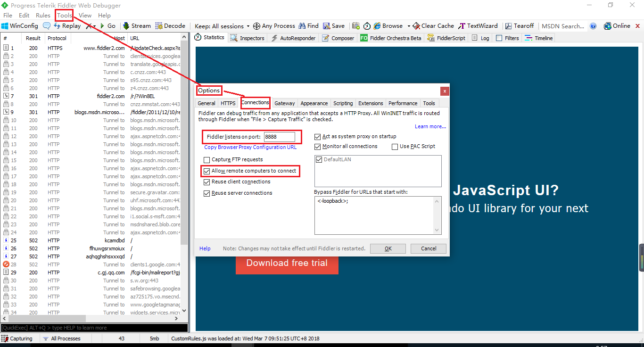Expand the Remove sessions dropdown arrow

94,26
